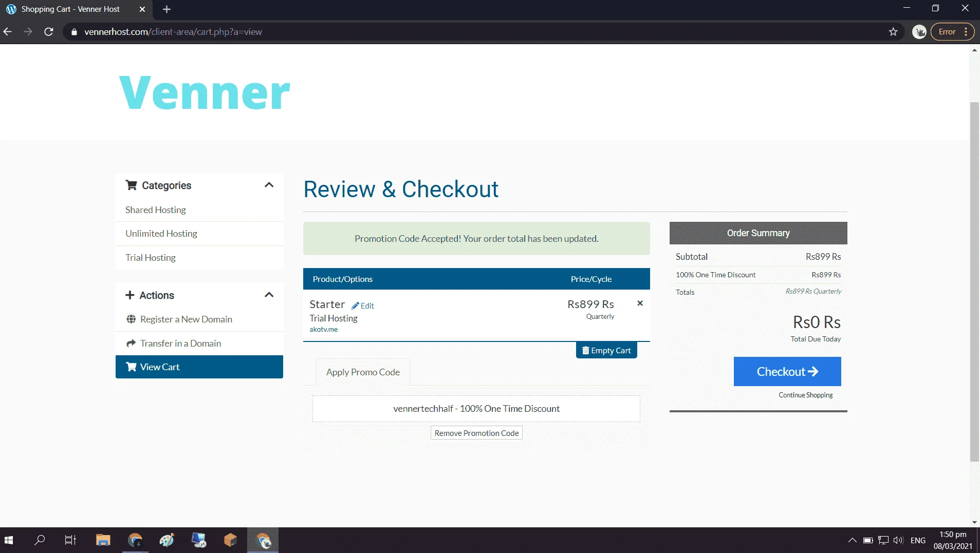Image resolution: width=980 pixels, height=553 pixels.
Task: Click the page vertical scrollbar
Action: point(974,282)
